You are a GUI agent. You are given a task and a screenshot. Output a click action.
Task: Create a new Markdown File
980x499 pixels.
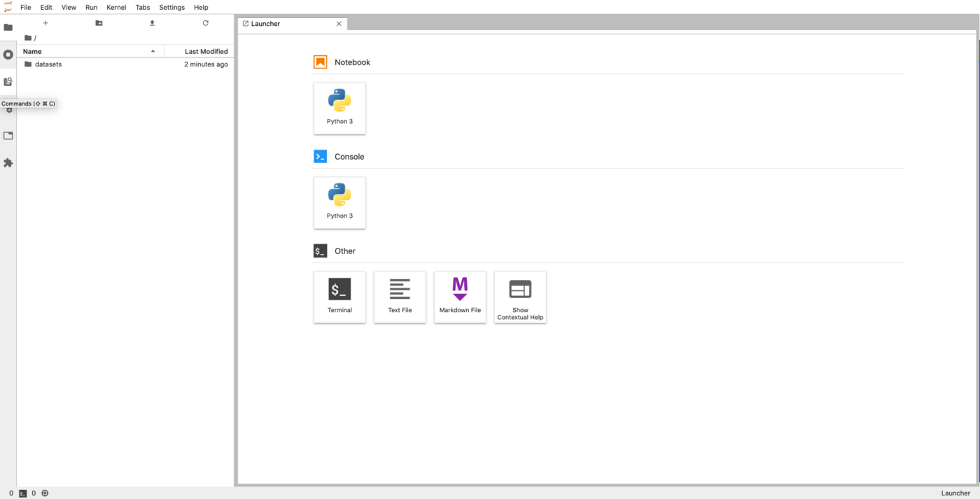click(x=460, y=297)
